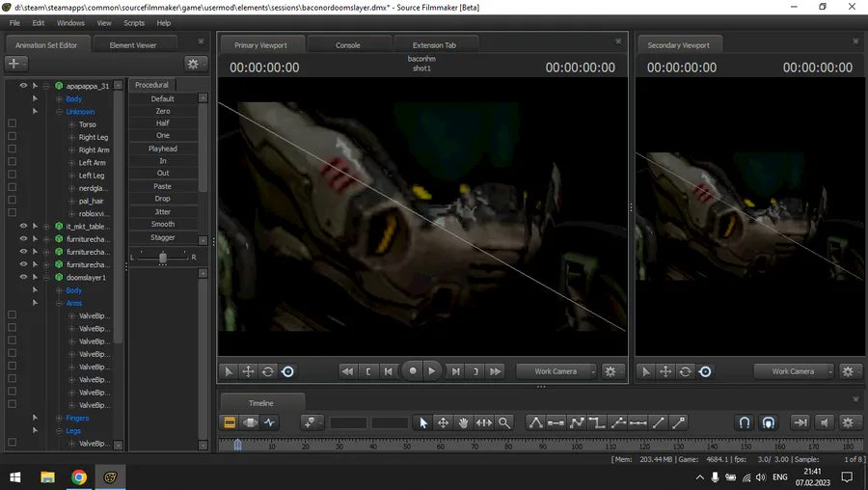Open Work Camera dropdown in Secondary Viewport
The image size is (868, 490).
(794, 371)
